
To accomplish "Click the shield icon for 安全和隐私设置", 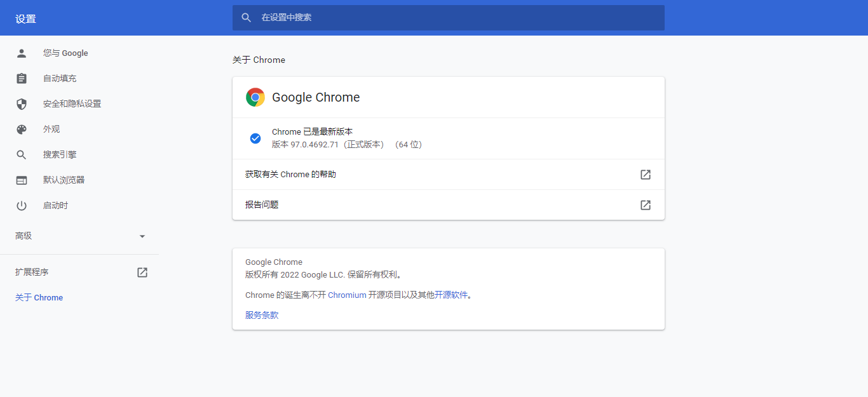I will 22,104.
